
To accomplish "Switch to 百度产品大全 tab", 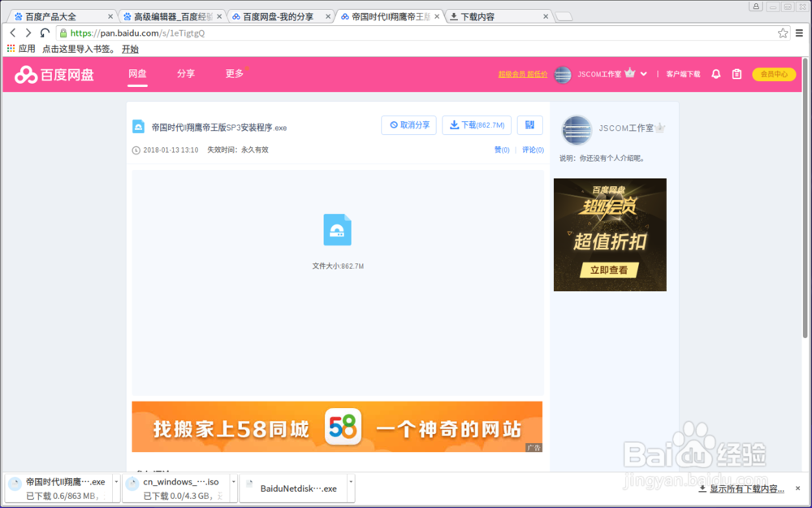I will point(63,16).
